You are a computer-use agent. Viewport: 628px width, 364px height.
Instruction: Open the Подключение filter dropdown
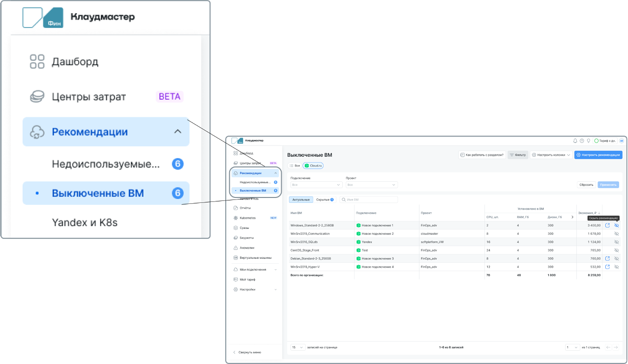(x=316, y=185)
